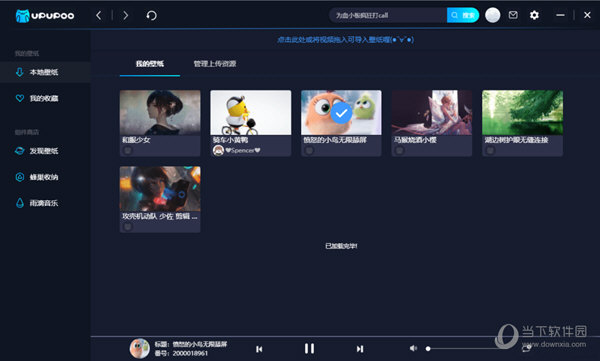The height and width of the screenshot is (361, 600).
Task: Click the small icon under the bird wallpaper title
Action: [x=309, y=150]
